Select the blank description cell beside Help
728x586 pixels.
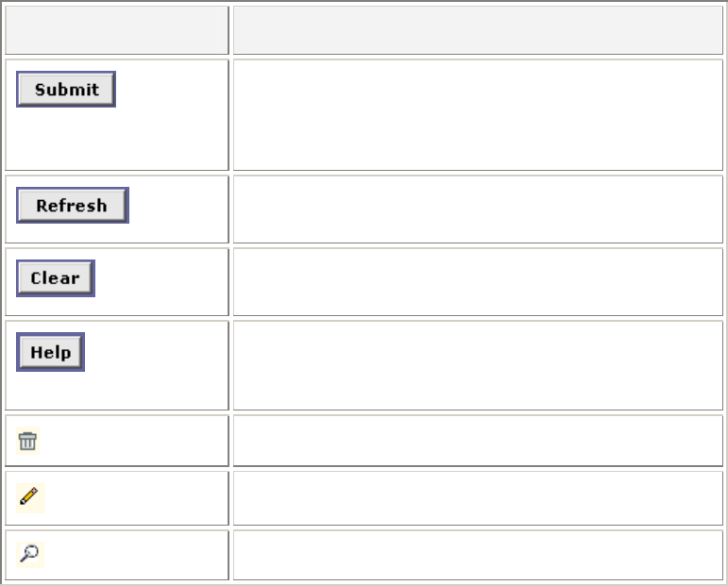click(478, 365)
